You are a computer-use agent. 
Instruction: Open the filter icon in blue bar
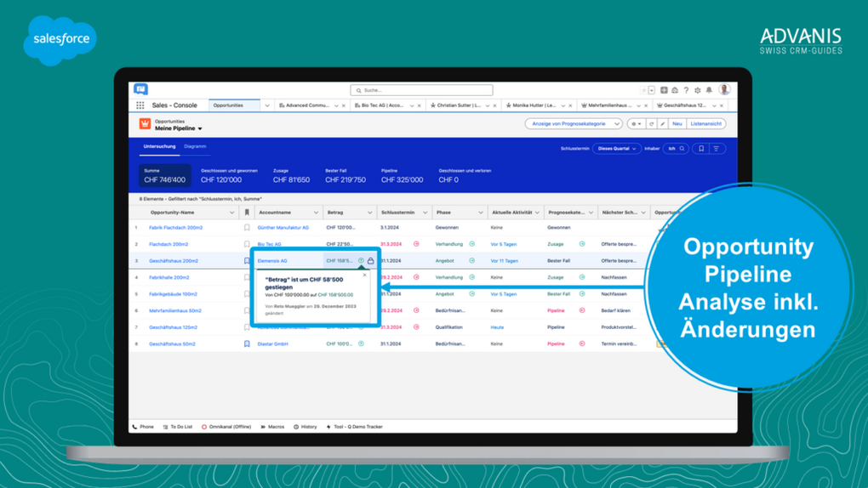[717, 149]
